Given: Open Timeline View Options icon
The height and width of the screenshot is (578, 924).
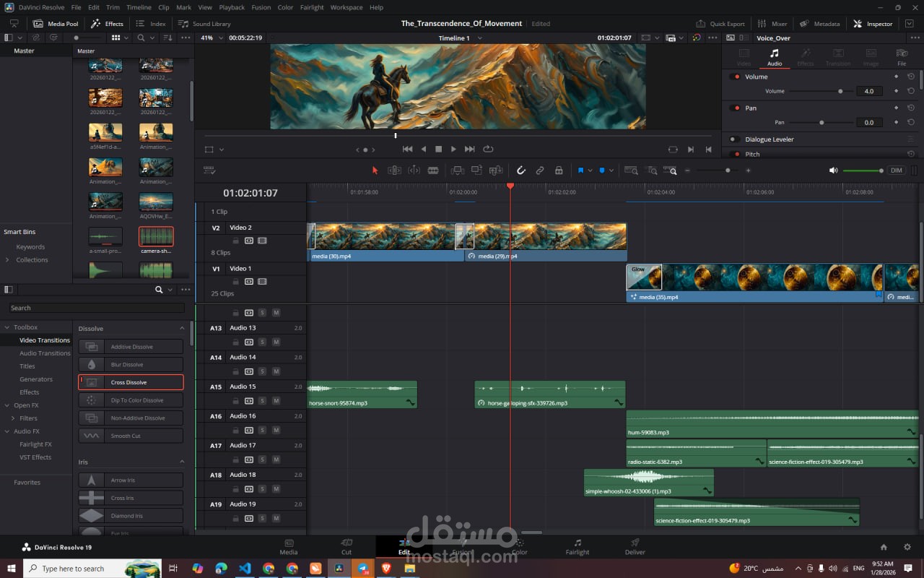Looking at the screenshot, I should [x=210, y=171].
